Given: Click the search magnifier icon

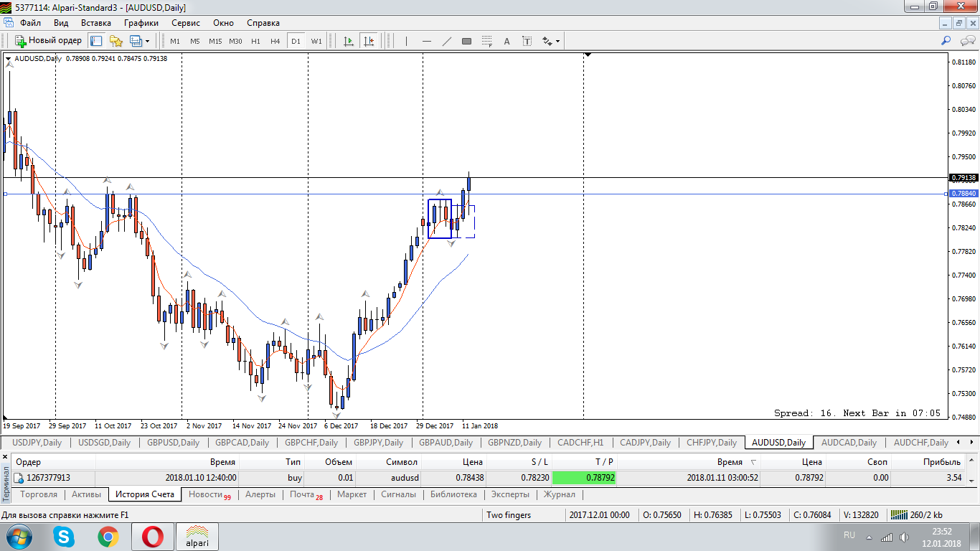Looking at the screenshot, I should click(946, 41).
